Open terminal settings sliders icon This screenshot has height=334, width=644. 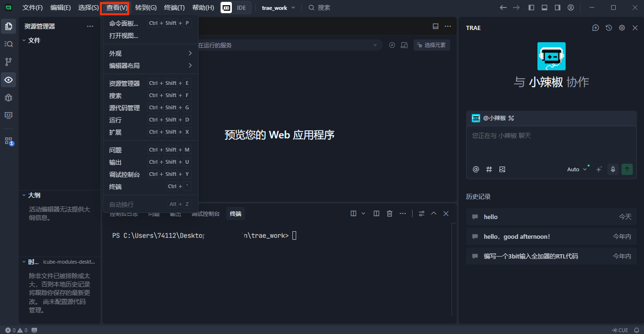click(x=422, y=213)
